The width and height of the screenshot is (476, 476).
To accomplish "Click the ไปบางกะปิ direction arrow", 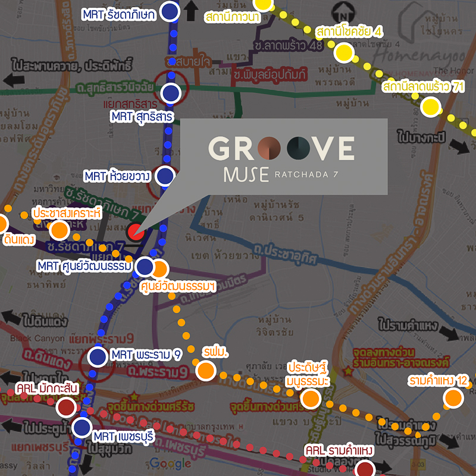I will (x=459, y=146).
